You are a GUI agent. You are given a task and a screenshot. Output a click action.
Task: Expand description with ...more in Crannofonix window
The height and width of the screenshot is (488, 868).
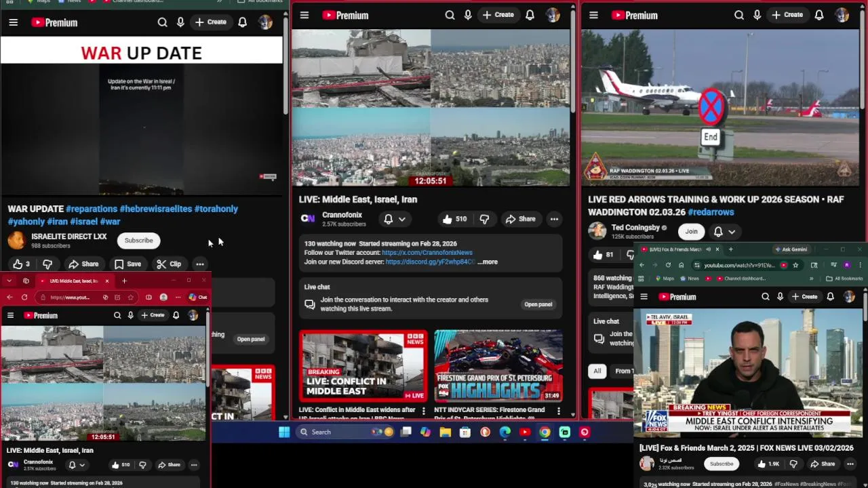tap(488, 262)
